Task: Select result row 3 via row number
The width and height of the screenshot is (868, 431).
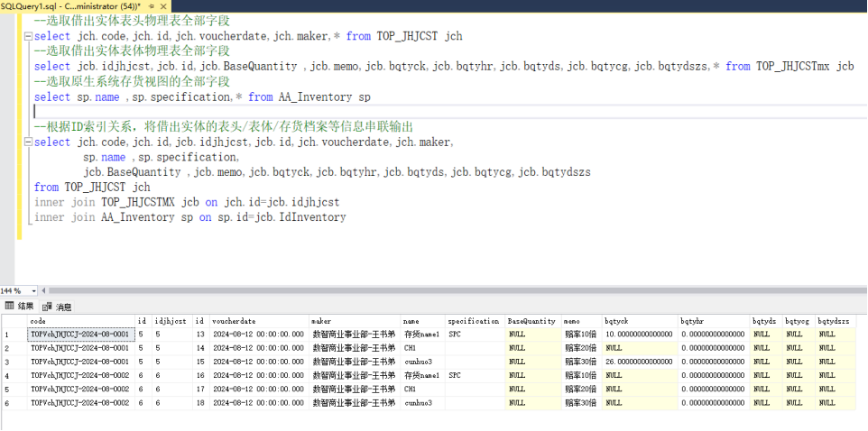Action: point(14,362)
